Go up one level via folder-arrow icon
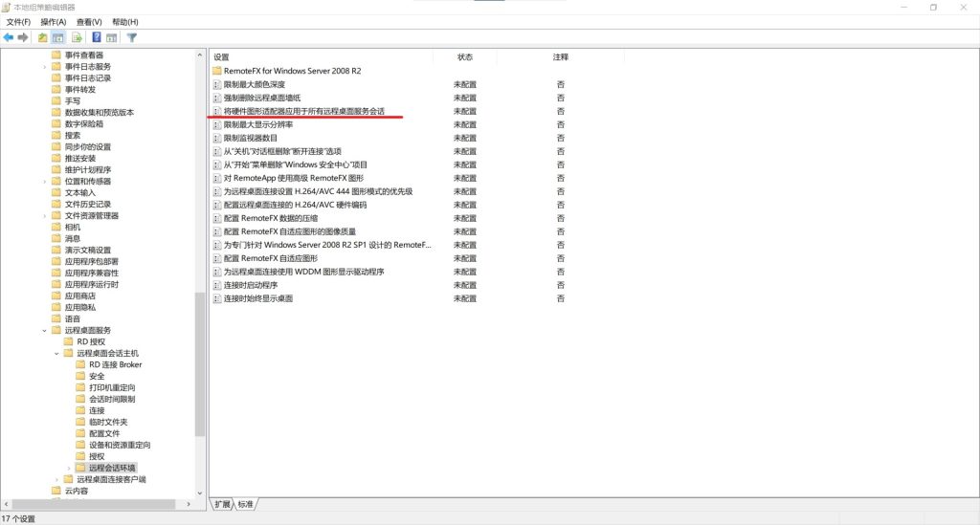Image resolution: width=980 pixels, height=525 pixels. coord(42,37)
